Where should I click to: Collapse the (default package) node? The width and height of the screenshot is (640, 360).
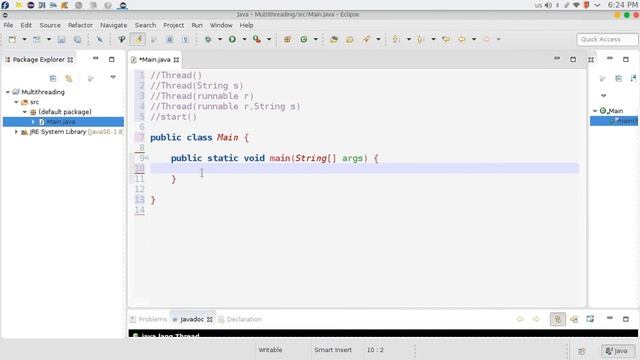pyautogui.click(x=24, y=112)
